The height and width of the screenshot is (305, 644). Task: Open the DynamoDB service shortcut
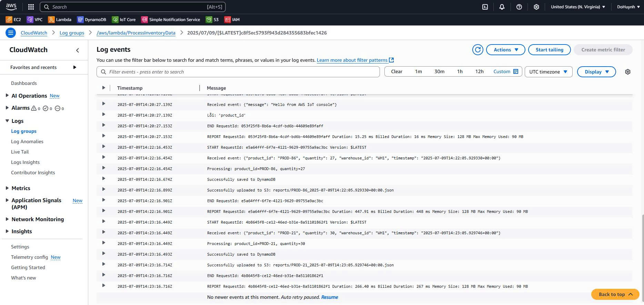pos(92,20)
